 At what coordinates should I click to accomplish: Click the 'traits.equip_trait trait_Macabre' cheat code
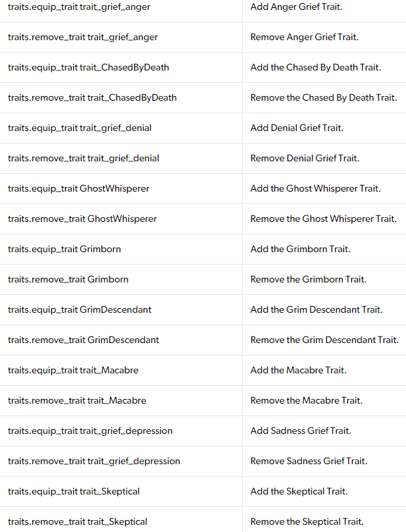pos(73,371)
